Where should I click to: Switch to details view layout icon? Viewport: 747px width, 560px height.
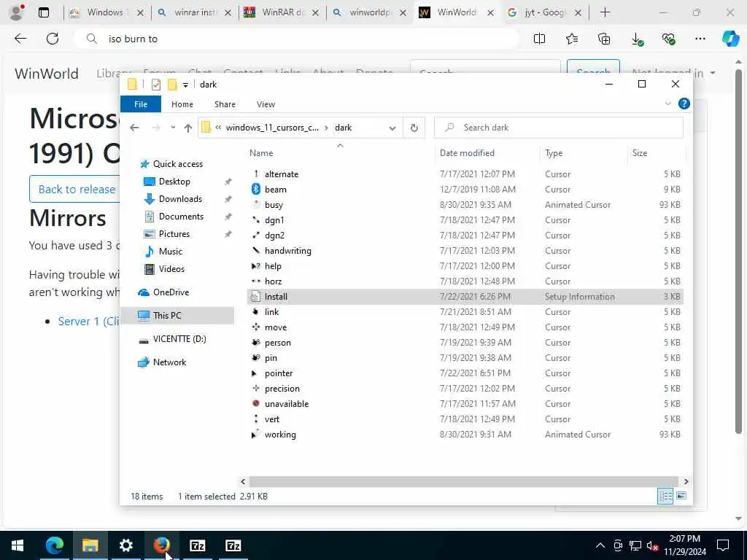click(x=665, y=496)
